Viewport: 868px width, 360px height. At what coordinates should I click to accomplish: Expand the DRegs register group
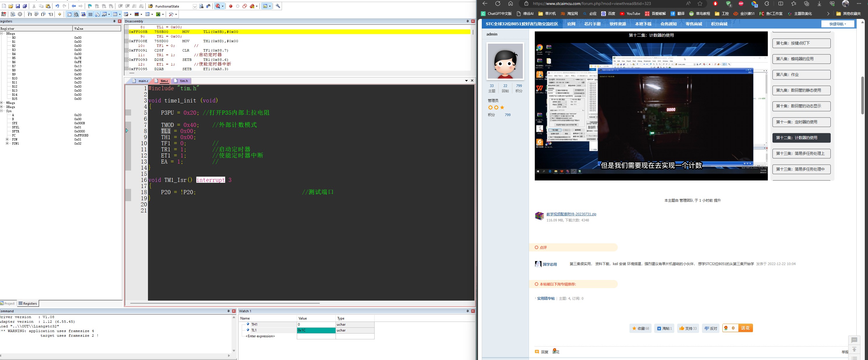(x=2, y=107)
